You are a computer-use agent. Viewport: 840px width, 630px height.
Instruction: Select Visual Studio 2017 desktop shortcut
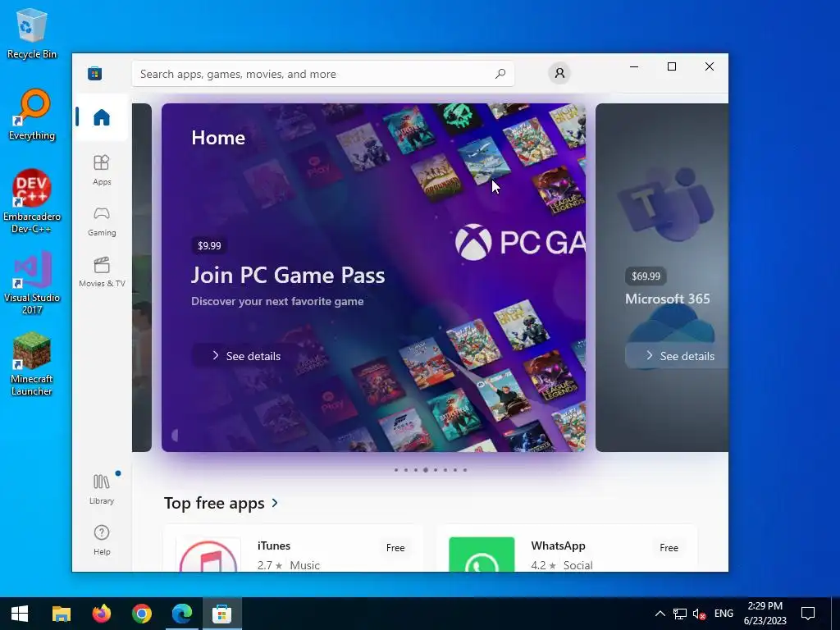pyautogui.click(x=32, y=282)
